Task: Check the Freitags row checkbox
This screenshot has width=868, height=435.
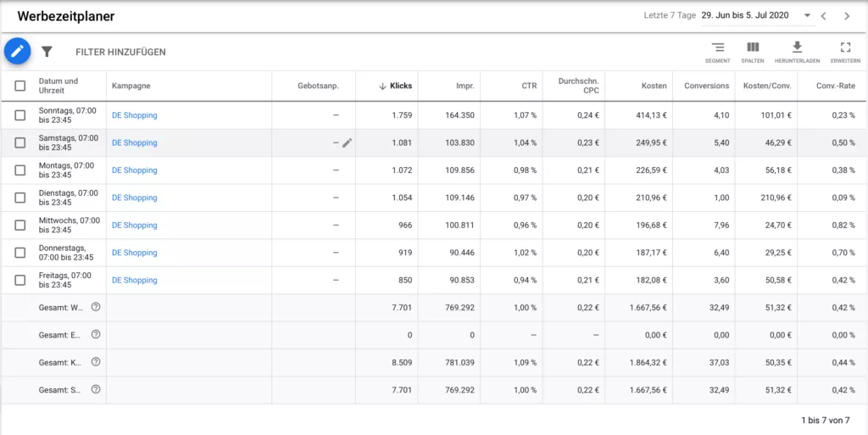Action: point(20,280)
